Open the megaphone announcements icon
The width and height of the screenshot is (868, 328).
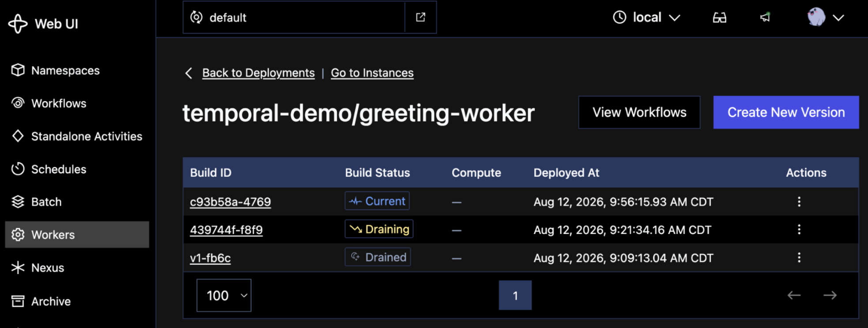click(765, 17)
